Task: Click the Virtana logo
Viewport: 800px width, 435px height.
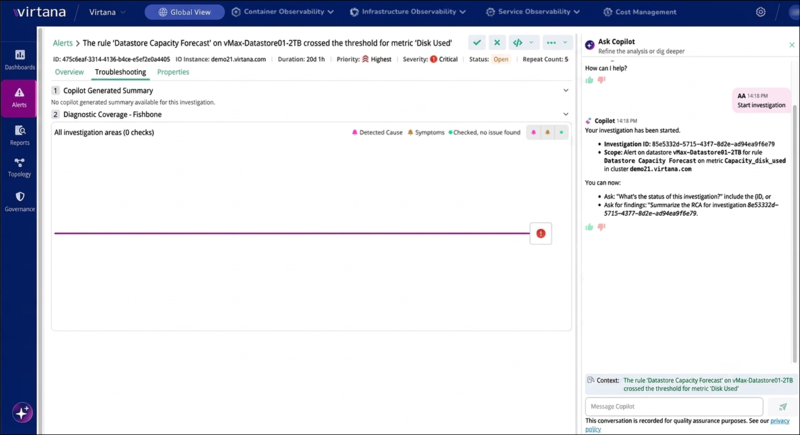Action: pos(39,12)
